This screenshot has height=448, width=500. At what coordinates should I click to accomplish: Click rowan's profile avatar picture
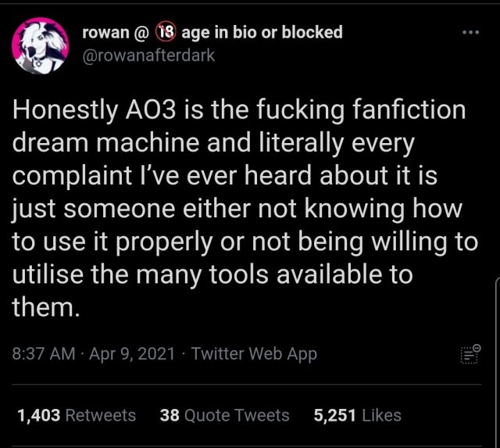(37, 47)
